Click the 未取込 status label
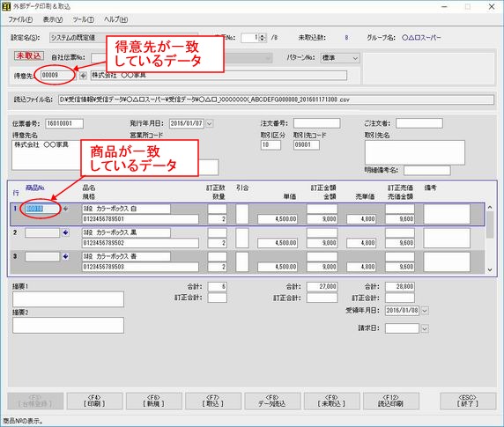This screenshot has height=427, width=504. [x=29, y=55]
